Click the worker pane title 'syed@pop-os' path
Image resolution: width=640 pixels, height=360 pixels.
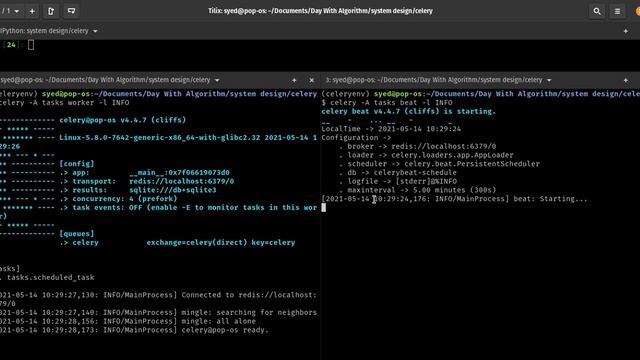coord(105,80)
